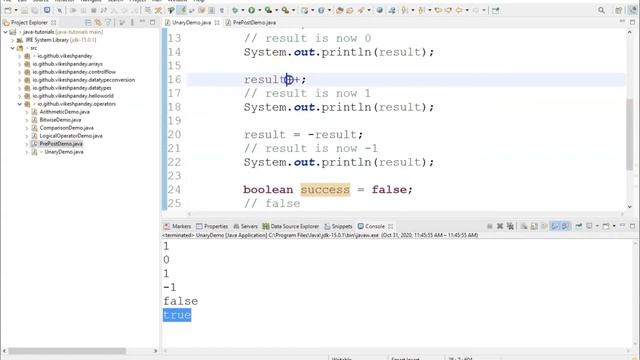Click the New file wizard icon
Image resolution: width=640 pixels, height=360 pixels.
point(8,10)
